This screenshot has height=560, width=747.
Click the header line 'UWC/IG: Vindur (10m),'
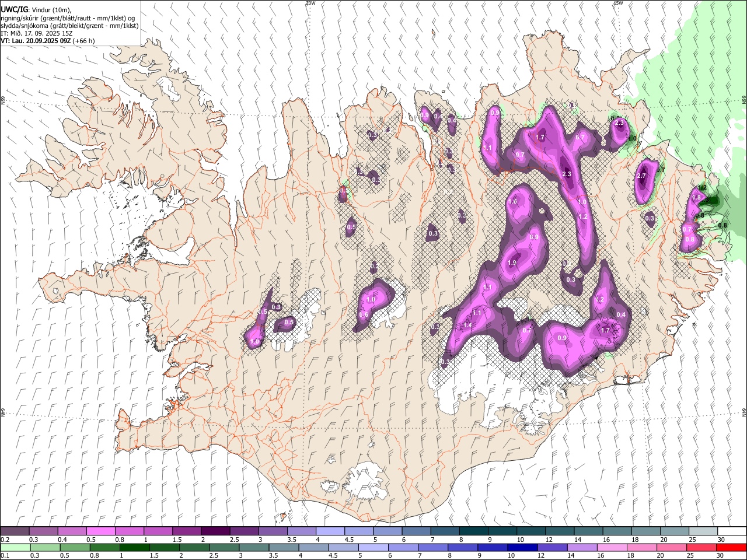pyautogui.click(x=36, y=10)
